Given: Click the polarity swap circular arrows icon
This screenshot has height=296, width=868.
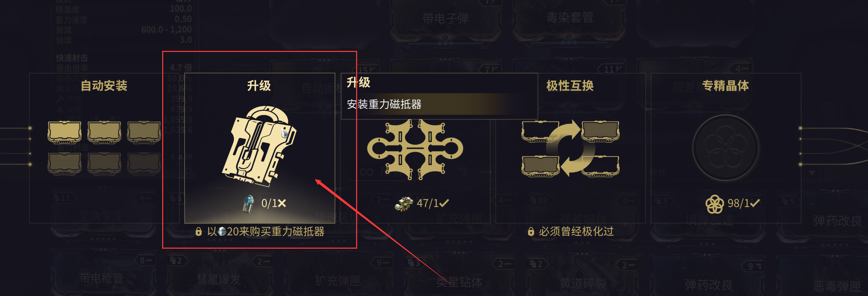Looking at the screenshot, I should point(570,148).
